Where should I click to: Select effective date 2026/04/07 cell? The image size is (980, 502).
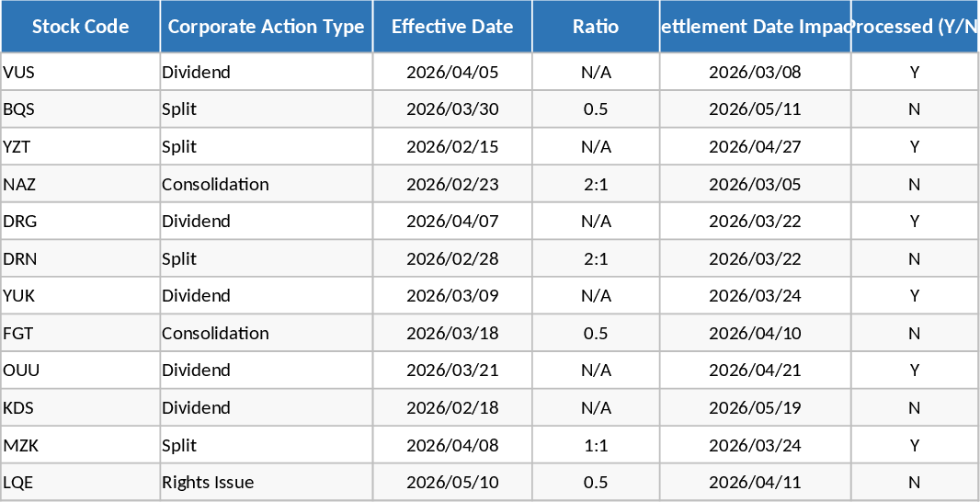tap(452, 222)
